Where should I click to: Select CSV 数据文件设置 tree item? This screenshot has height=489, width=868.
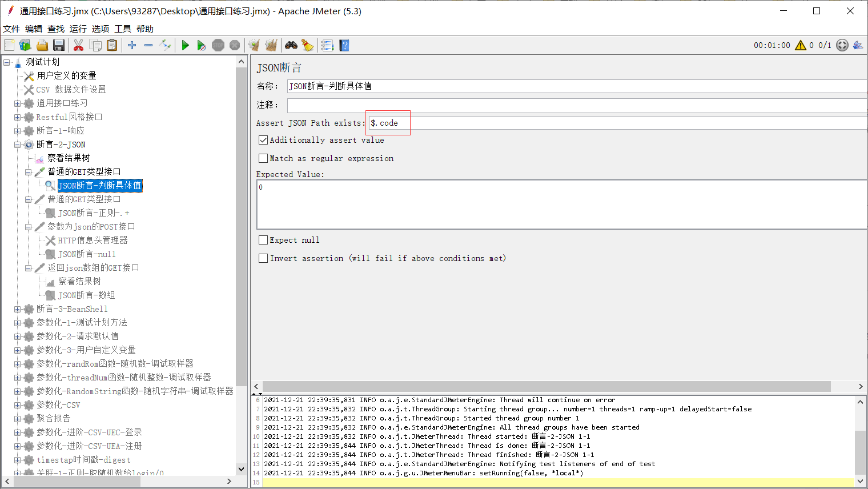click(x=71, y=89)
